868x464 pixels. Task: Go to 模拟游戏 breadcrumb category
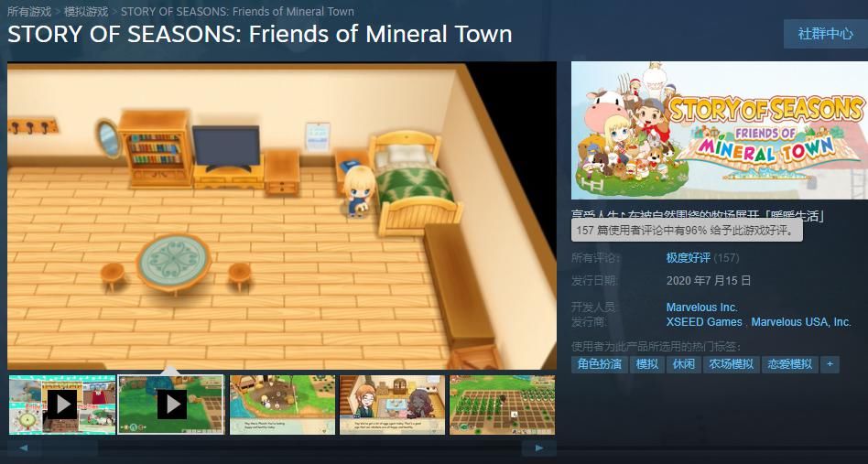(x=86, y=11)
